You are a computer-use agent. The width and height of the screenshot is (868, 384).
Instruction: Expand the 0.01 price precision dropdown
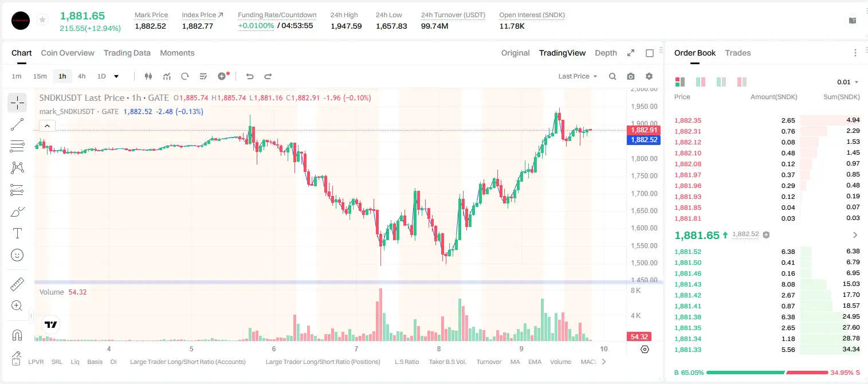(x=848, y=82)
